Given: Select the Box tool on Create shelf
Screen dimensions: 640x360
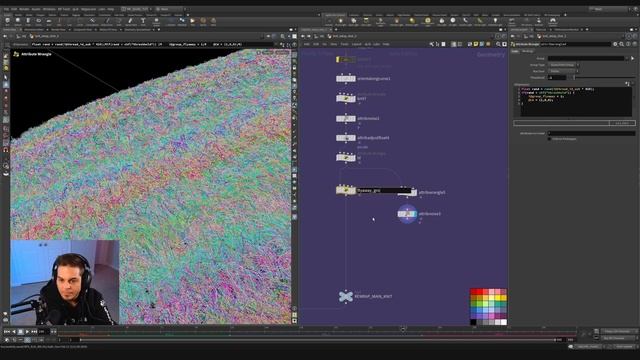Looking at the screenshot, I should [x=8, y=21].
